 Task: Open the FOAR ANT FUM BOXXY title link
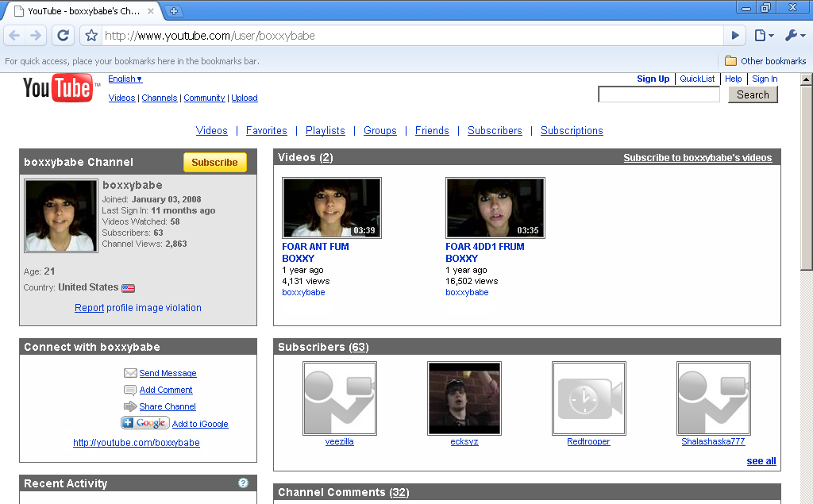(315, 252)
